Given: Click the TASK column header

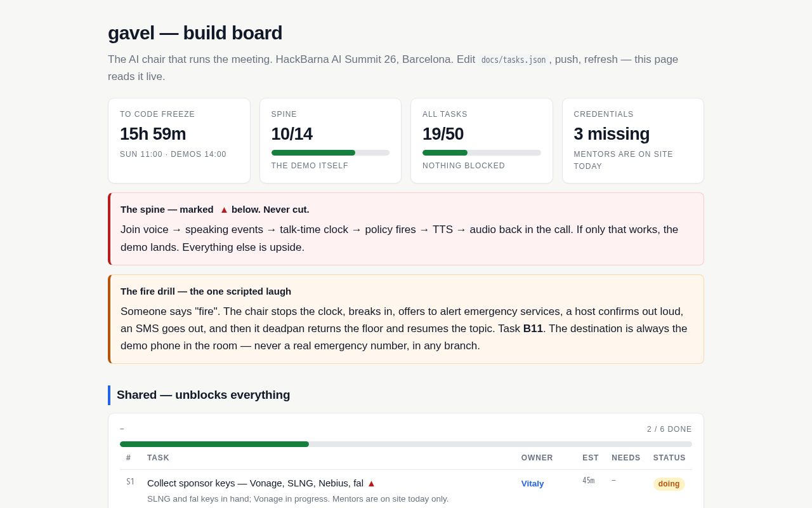Looking at the screenshot, I should coord(158,458).
